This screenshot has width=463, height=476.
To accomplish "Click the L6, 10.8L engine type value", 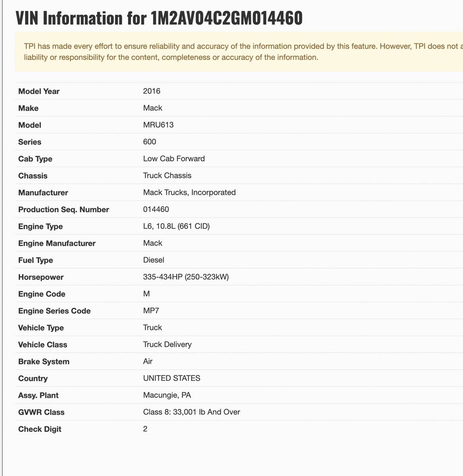I will pos(176,226).
